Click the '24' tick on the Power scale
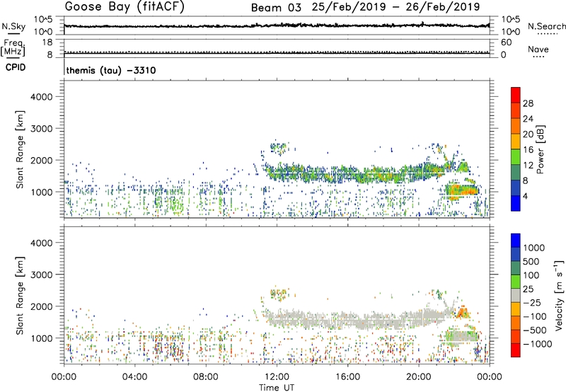The width and height of the screenshot is (566, 392). tap(528, 119)
